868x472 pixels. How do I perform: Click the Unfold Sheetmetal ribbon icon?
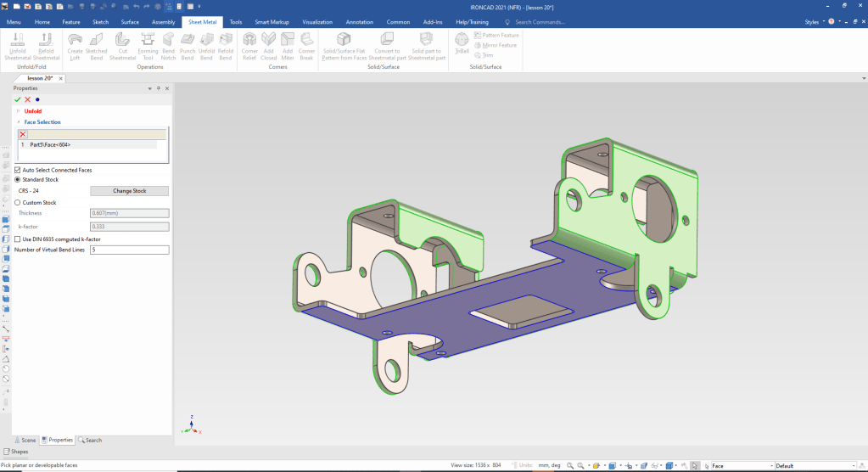pyautogui.click(x=17, y=39)
